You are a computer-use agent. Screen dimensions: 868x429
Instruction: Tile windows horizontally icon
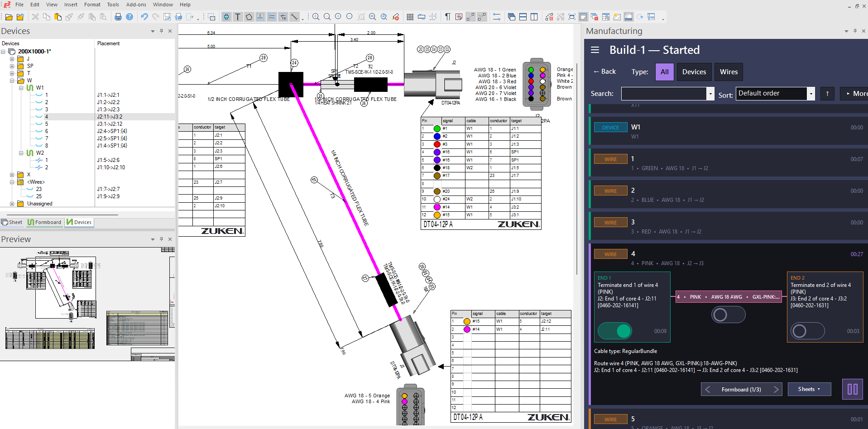[523, 17]
